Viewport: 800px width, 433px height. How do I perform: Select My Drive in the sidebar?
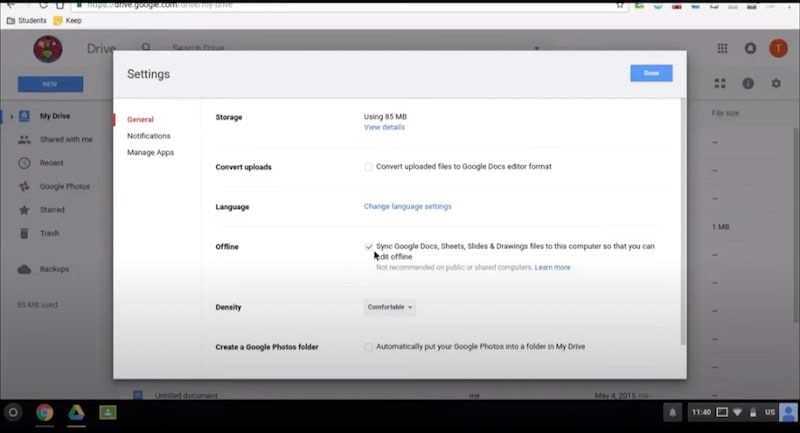pos(55,116)
